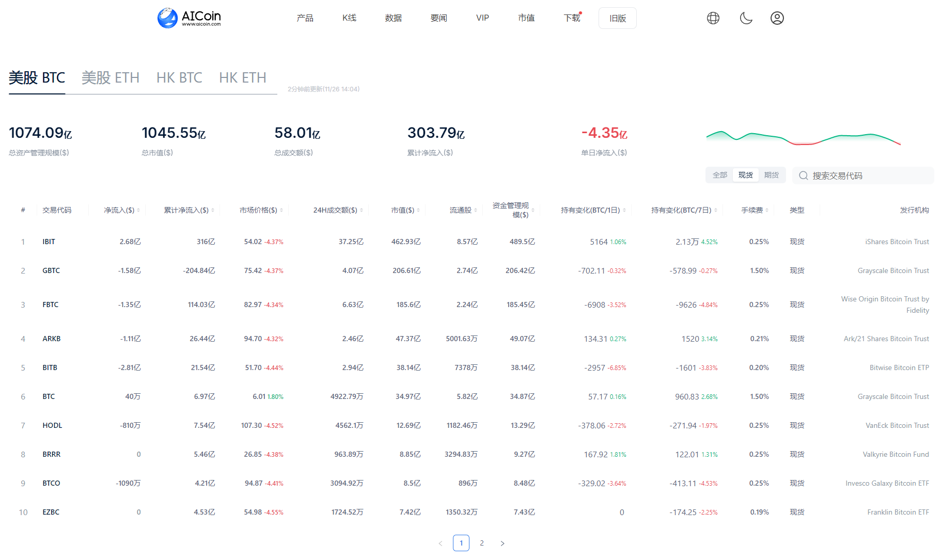Click the net inflow sparkline chart
942x560 pixels.
tap(803, 137)
